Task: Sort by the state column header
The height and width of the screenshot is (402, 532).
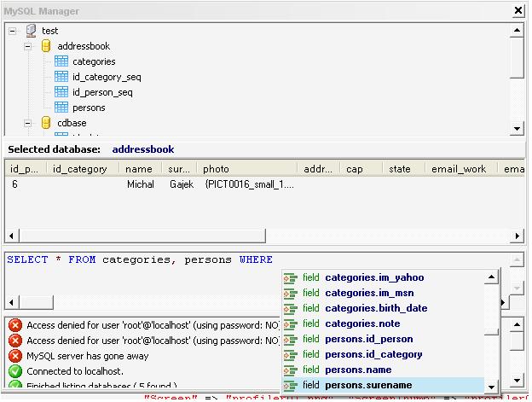Action: [404, 169]
